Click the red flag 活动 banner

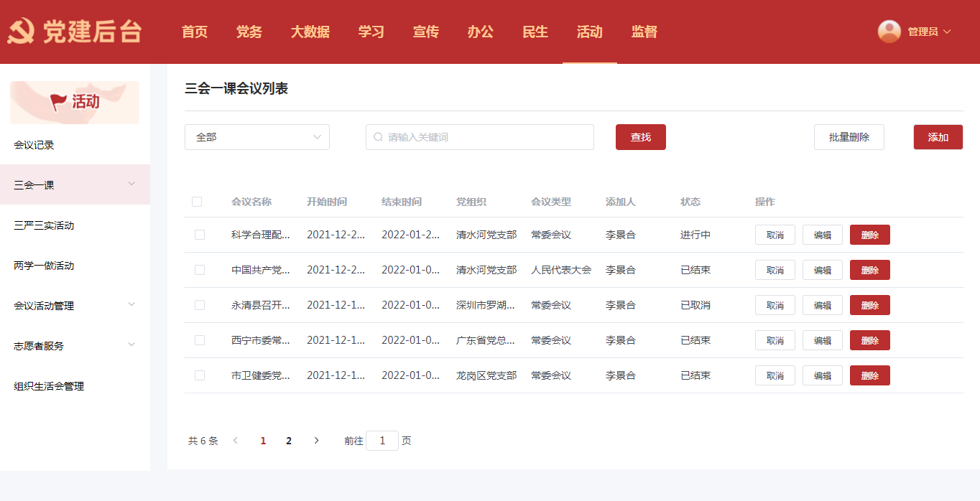coord(75,102)
